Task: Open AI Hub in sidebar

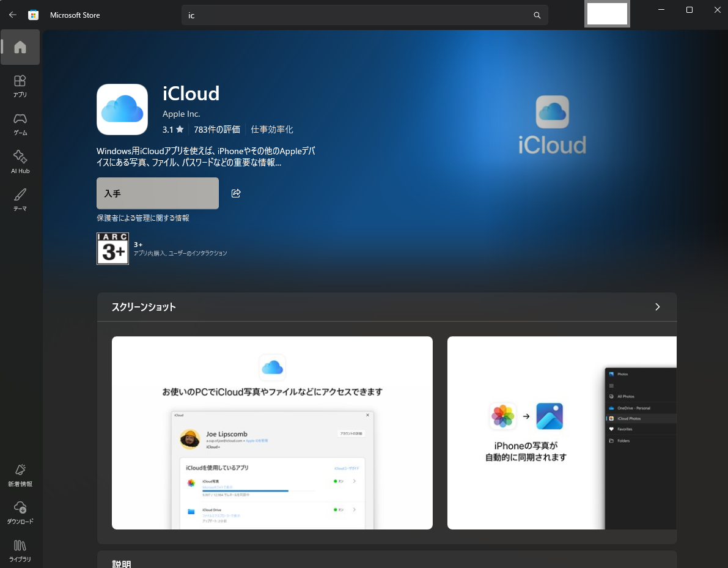Action: tap(20, 161)
